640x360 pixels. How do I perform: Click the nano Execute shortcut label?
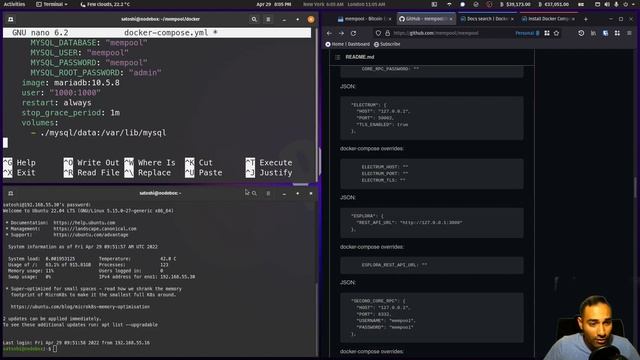pos(276,162)
